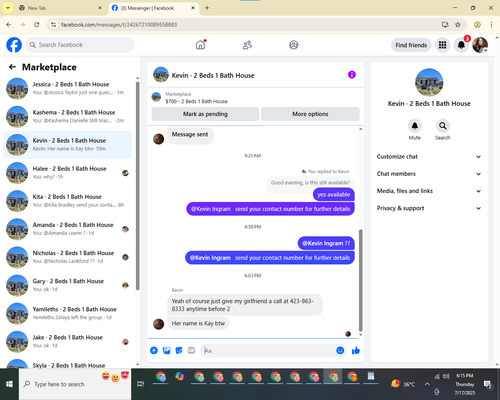Open Jessica - 2 Beds 1 Bath House chat

click(x=68, y=88)
